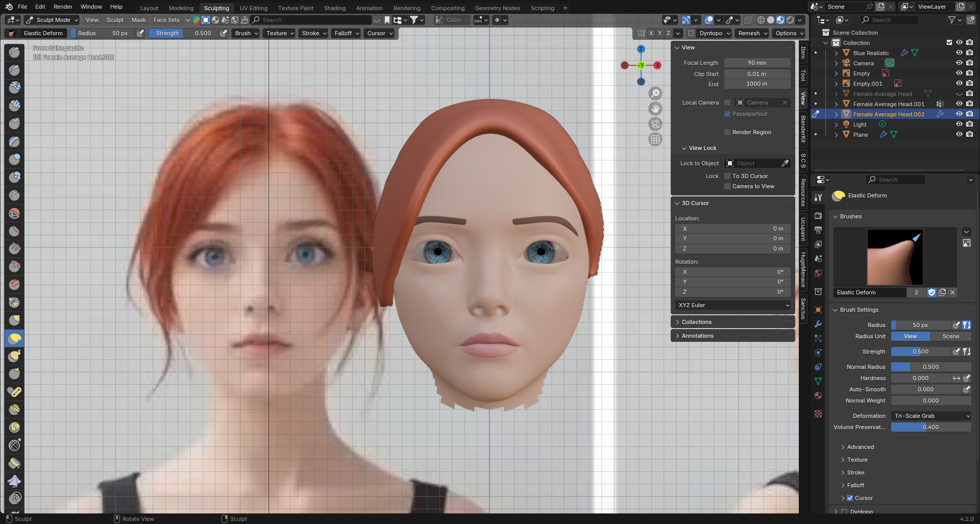This screenshot has height=524, width=980.
Task: Expand the Camera item in outliner
Action: [836, 63]
